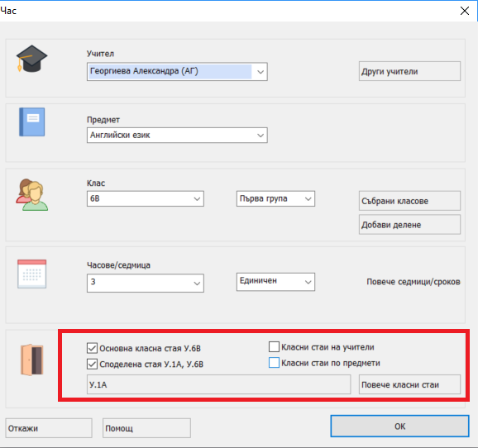Click the blue subject notebook icon

[32, 122]
